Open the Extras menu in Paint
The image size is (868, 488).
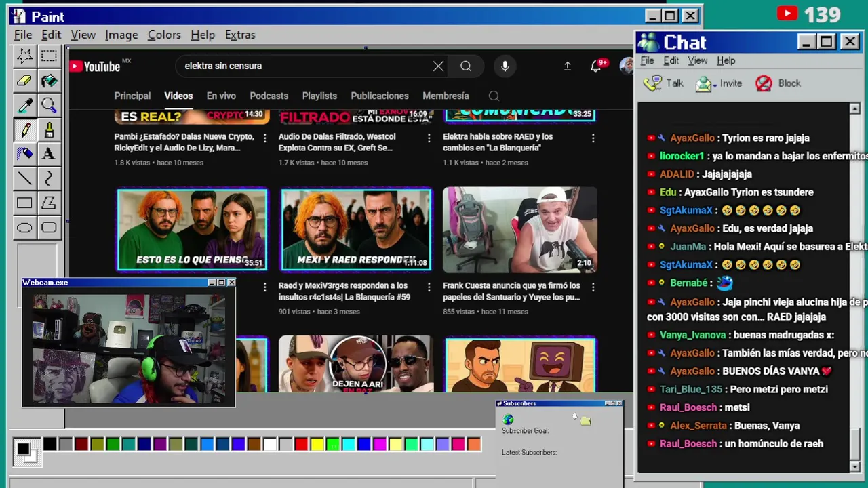pos(240,35)
